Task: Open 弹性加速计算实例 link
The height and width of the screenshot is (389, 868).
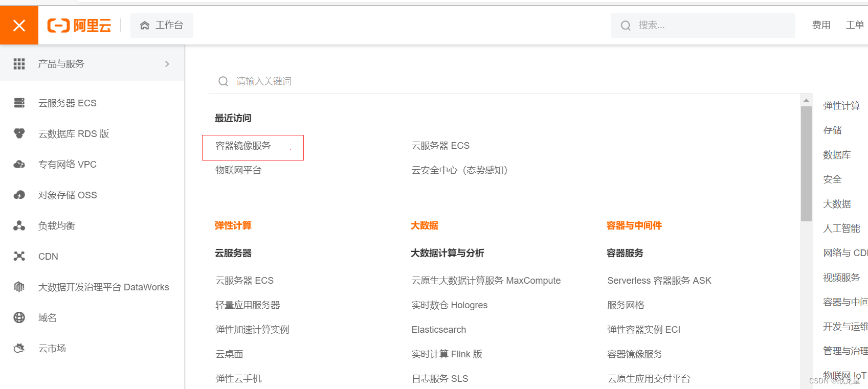Action: pyautogui.click(x=252, y=330)
